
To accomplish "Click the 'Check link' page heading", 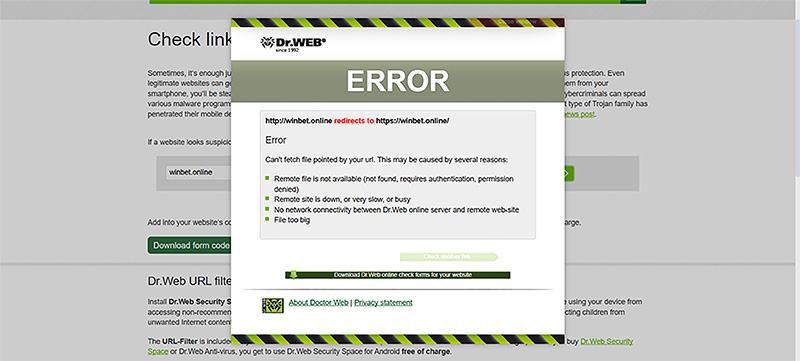I will pos(190,39).
